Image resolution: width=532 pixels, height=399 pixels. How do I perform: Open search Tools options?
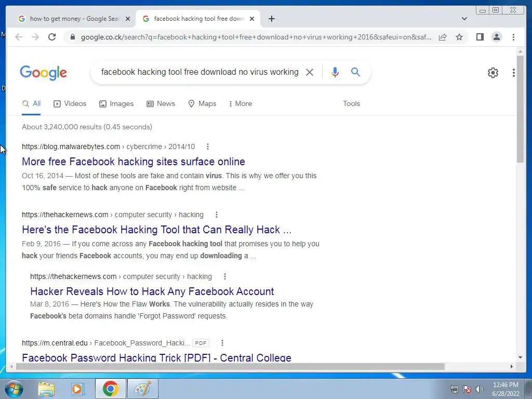351,104
